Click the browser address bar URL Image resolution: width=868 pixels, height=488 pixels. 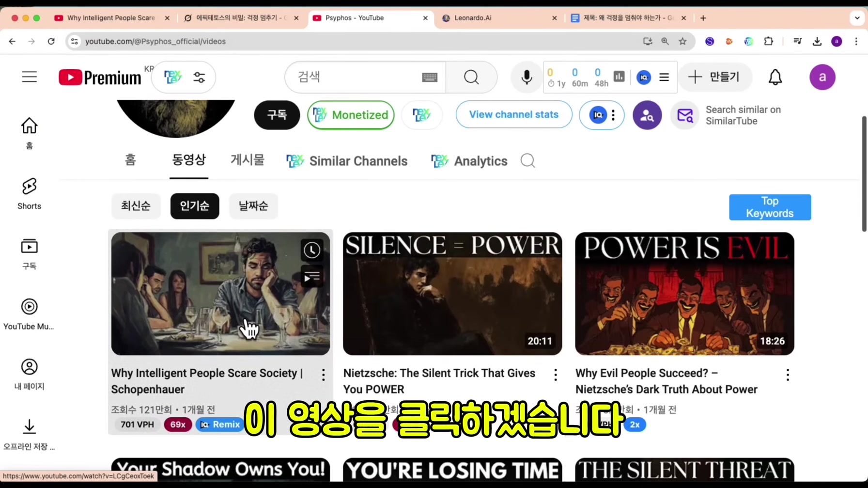click(155, 41)
